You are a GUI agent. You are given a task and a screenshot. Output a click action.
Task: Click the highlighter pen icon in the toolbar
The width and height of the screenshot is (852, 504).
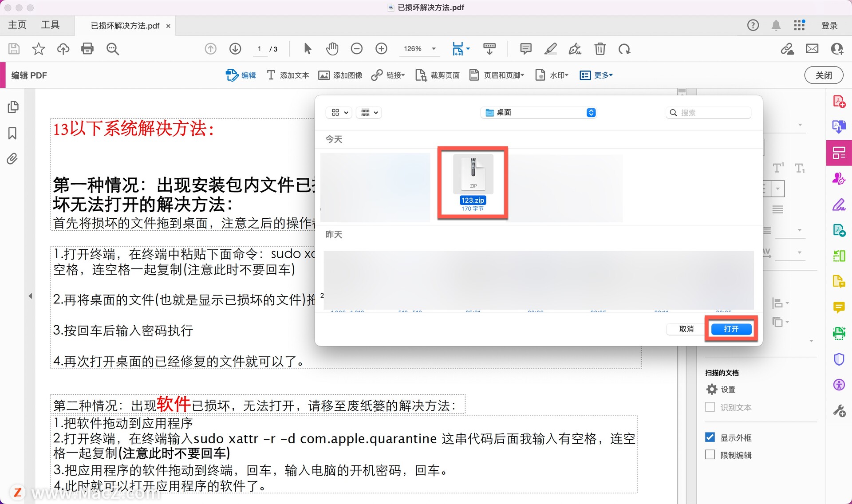pyautogui.click(x=550, y=49)
